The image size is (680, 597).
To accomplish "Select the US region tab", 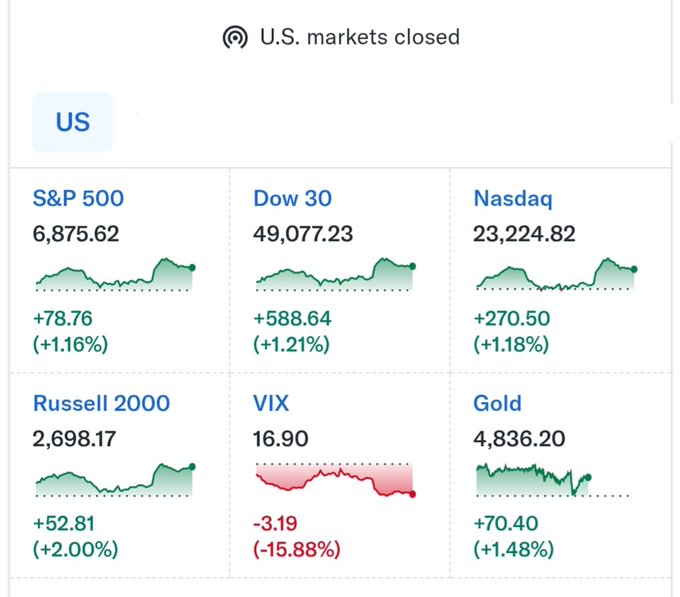I will [x=73, y=122].
